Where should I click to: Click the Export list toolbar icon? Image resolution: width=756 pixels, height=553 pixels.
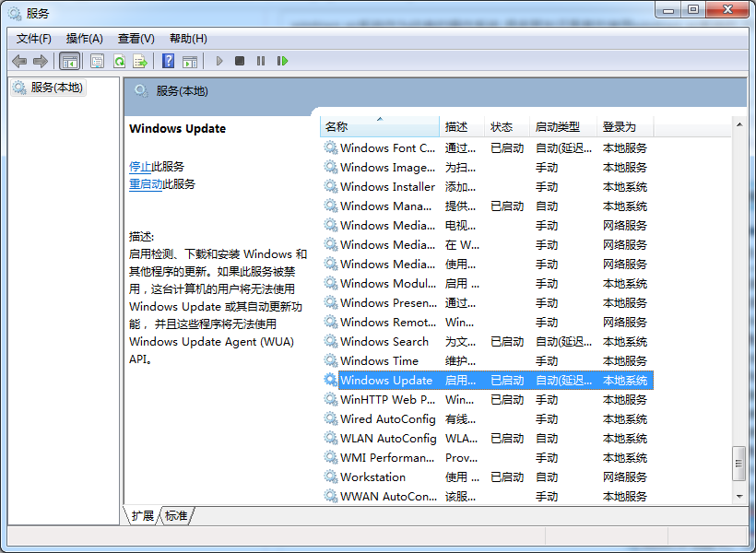coord(140,61)
